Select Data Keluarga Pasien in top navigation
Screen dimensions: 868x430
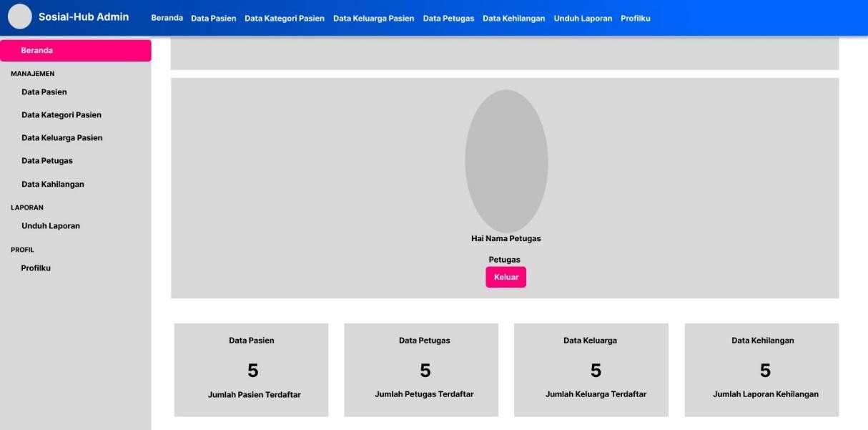373,19
